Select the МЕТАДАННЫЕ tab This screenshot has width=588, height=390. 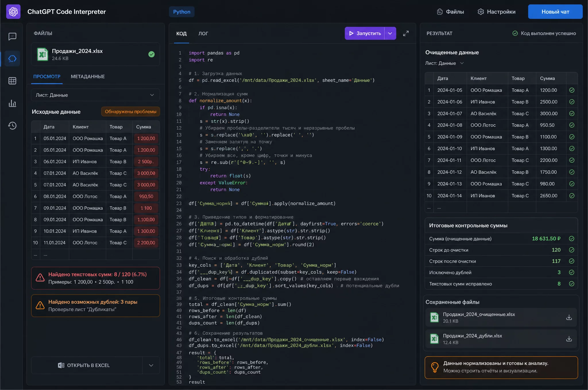click(x=88, y=77)
